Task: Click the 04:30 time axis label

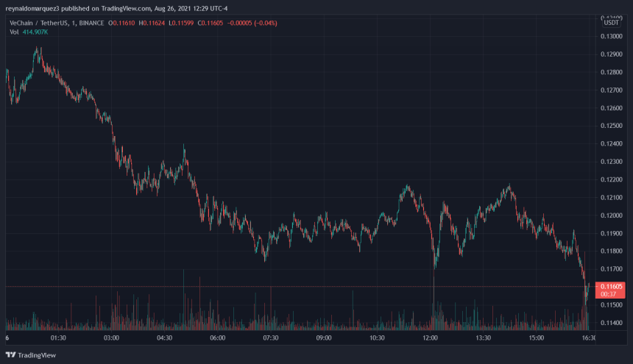Action: coord(164,338)
